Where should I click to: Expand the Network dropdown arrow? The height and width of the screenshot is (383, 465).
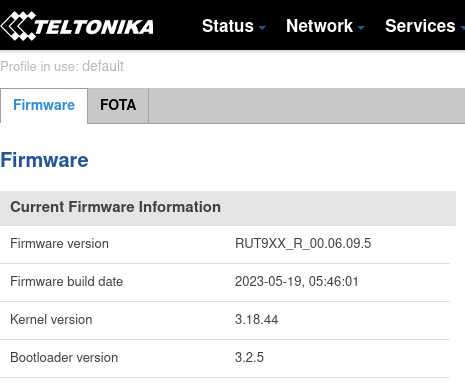tap(361, 28)
